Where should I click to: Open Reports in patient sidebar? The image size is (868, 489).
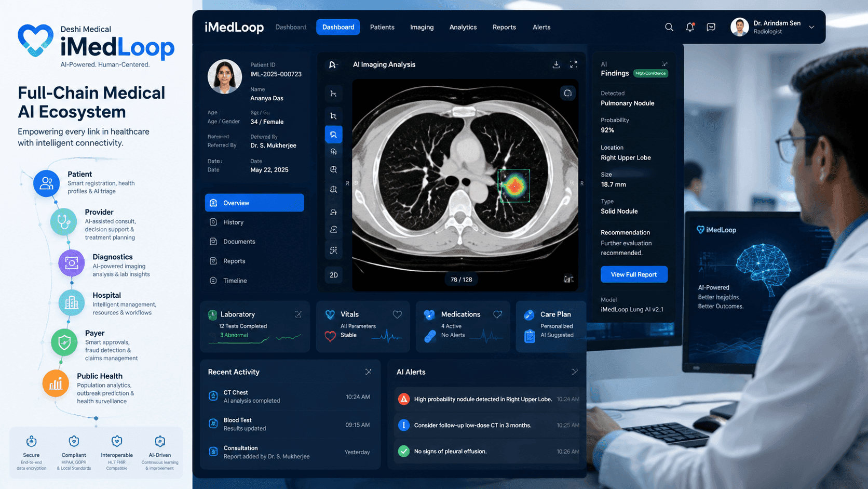tap(254, 261)
